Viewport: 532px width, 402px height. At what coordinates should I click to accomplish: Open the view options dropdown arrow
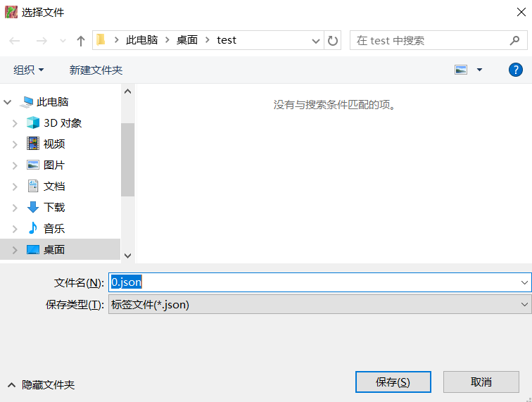point(479,70)
